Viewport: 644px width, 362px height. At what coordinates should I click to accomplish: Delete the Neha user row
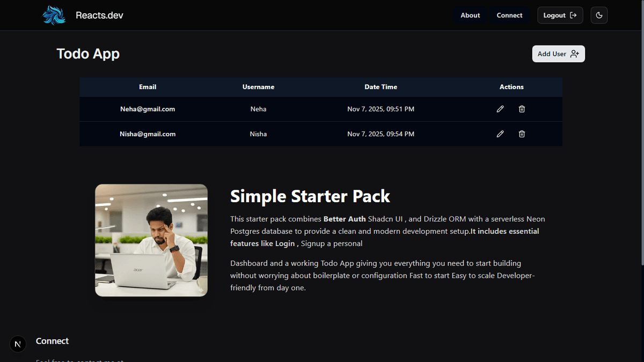pyautogui.click(x=522, y=109)
